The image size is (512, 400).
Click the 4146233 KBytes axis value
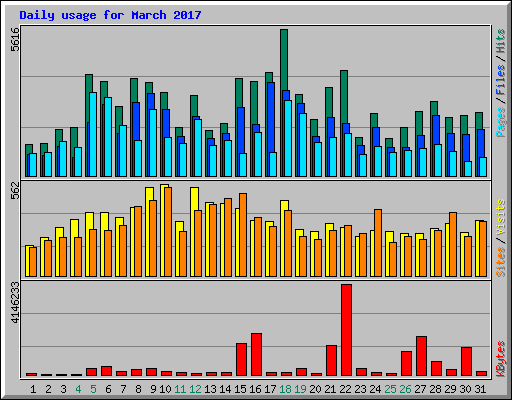point(15,303)
